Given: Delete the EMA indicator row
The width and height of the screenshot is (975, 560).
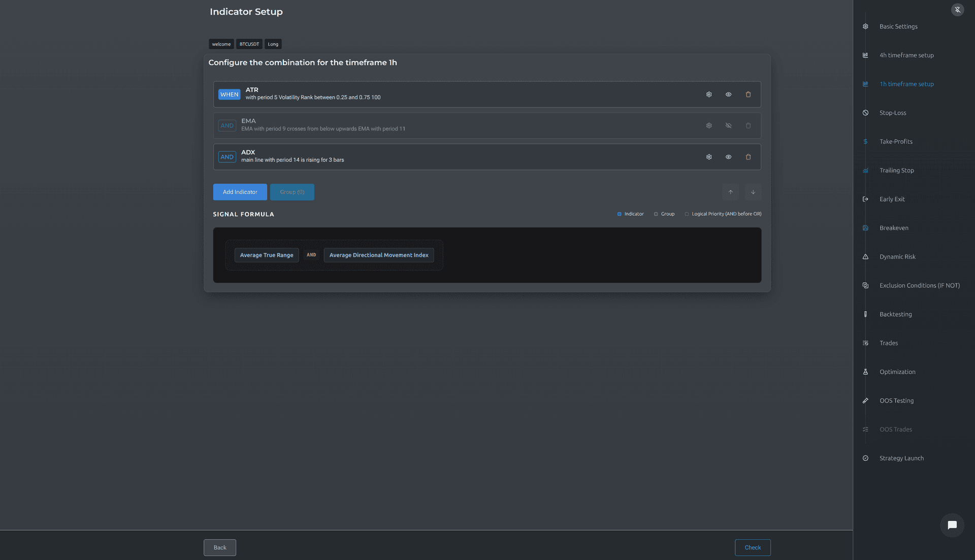Looking at the screenshot, I should pyautogui.click(x=748, y=125).
